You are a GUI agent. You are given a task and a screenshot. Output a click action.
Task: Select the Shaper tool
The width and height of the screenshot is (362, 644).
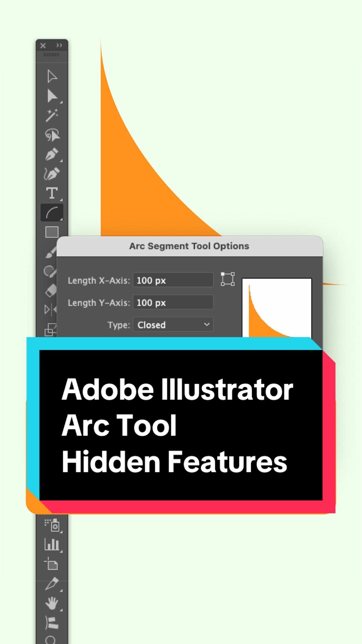coord(50,271)
